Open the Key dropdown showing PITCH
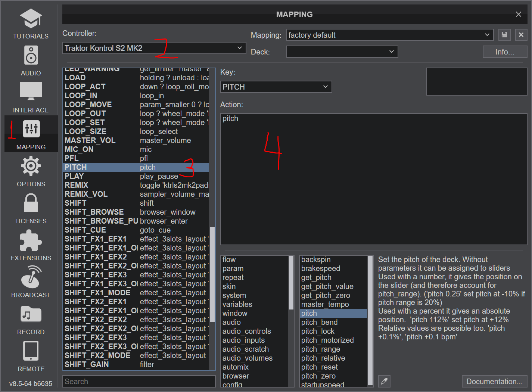Image resolution: width=532 pixels, height=392 pixels. coord(276,87)
